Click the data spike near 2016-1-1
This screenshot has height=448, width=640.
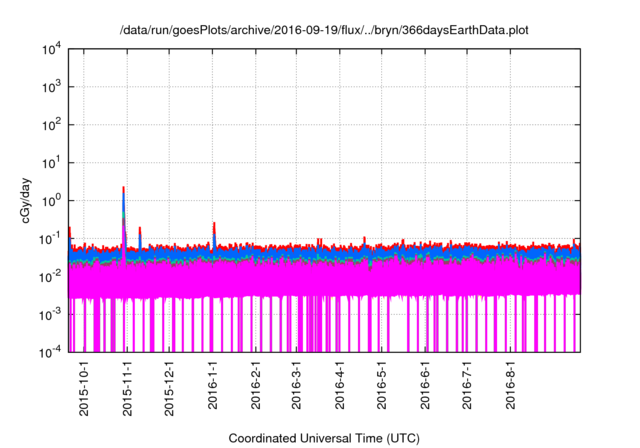(214, 235)
